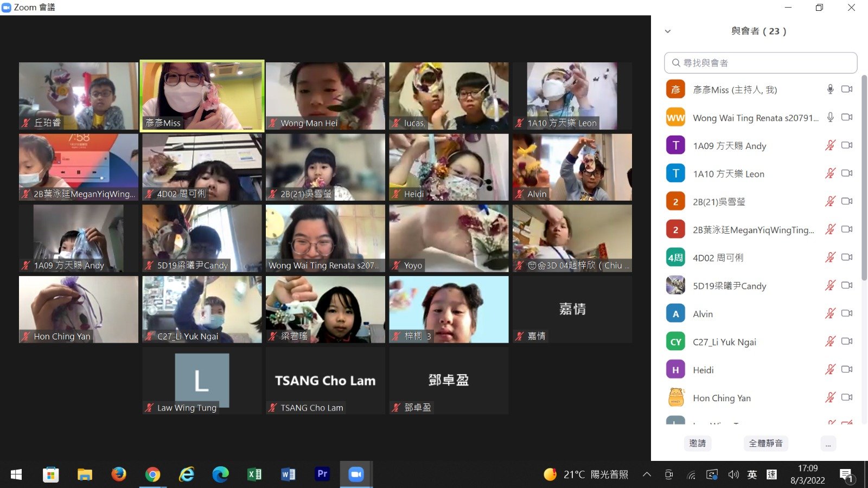Select the 彦彥Miss video thumbnail
This screenshot has width=868, height=488.
point(202,96)
